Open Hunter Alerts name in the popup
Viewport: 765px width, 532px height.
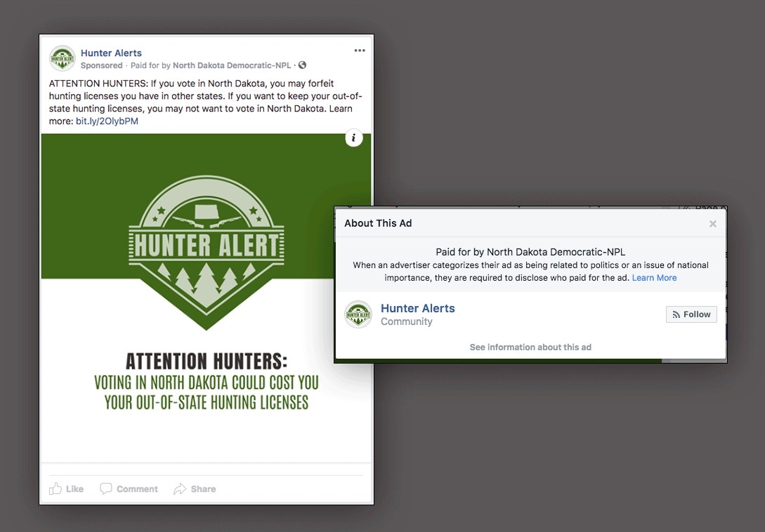pyautogui.click(x=418, y=308)
